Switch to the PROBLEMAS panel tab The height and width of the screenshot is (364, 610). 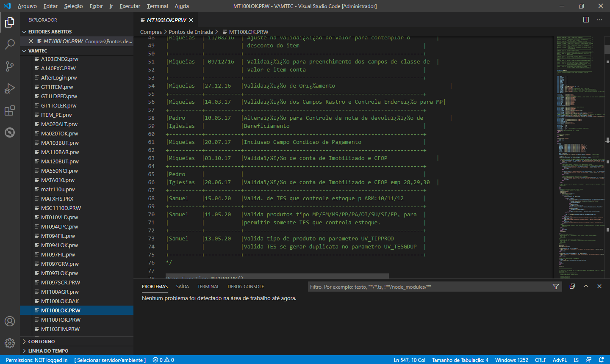click(x=155, y=287)
